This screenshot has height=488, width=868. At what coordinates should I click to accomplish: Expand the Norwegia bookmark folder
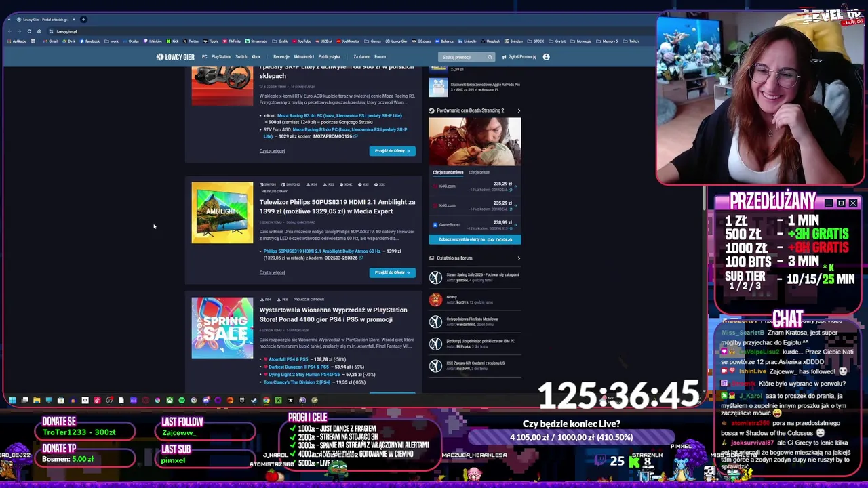tap(581, 41)
